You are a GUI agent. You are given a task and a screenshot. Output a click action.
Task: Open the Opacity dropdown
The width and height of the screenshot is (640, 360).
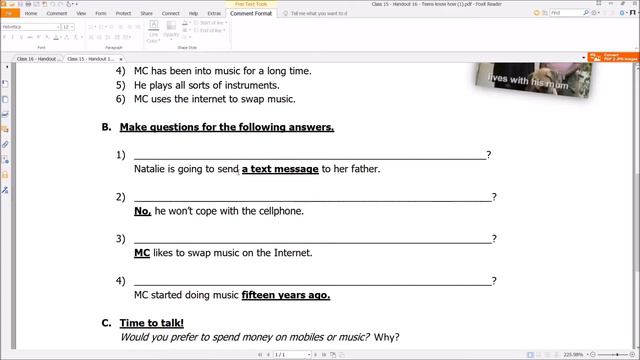[x=171, y=30]
